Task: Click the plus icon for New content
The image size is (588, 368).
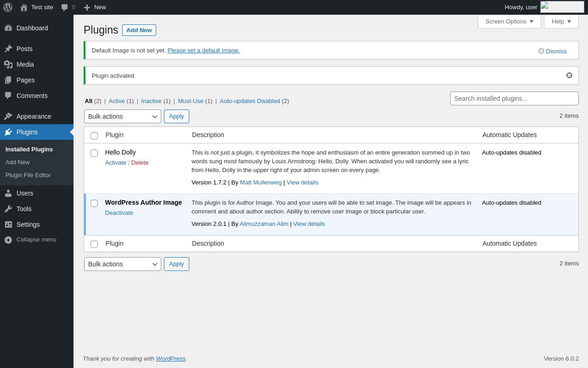Action: (x=87, y=7)
